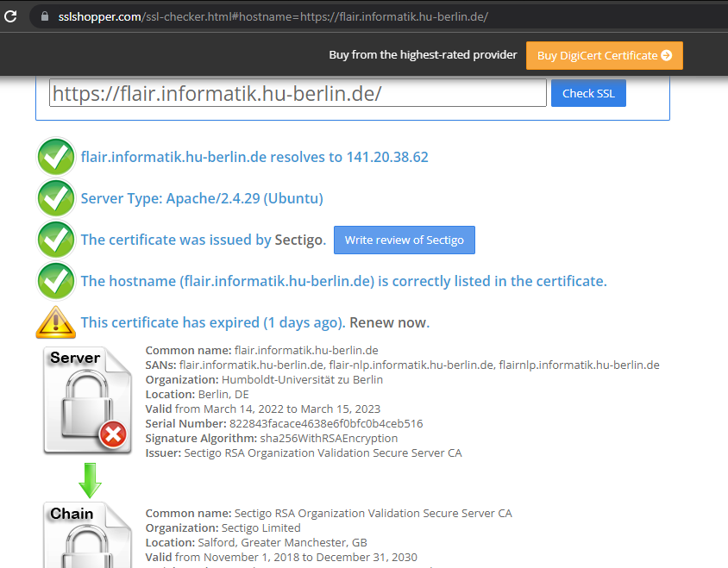
Task: Click the browser reload icon
Action: 10,16
